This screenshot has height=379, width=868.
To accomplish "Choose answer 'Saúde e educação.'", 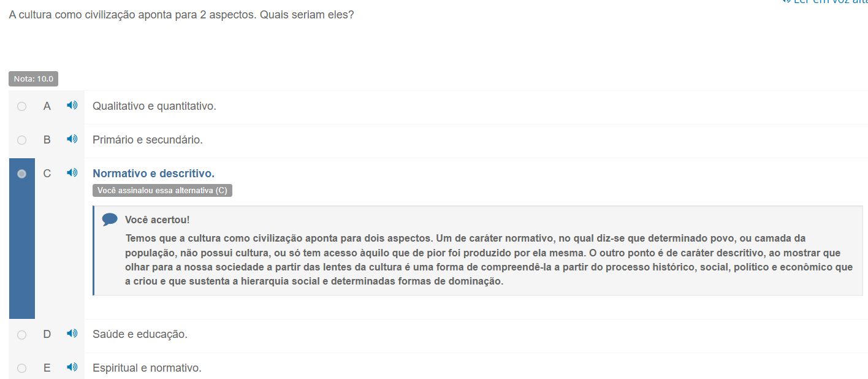I will click(x=140, y=334).
